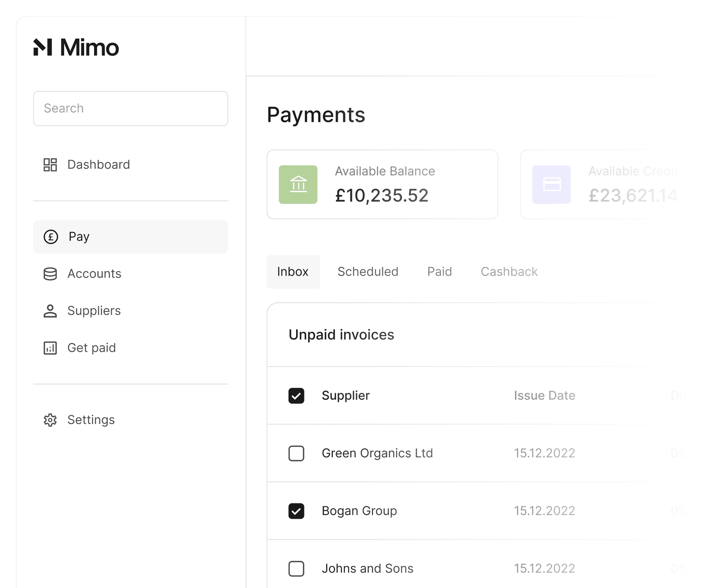Viewport: 706px width, 588px height.
Task: Click the Suppliers person icon
Action: click(x=50, y=311)
